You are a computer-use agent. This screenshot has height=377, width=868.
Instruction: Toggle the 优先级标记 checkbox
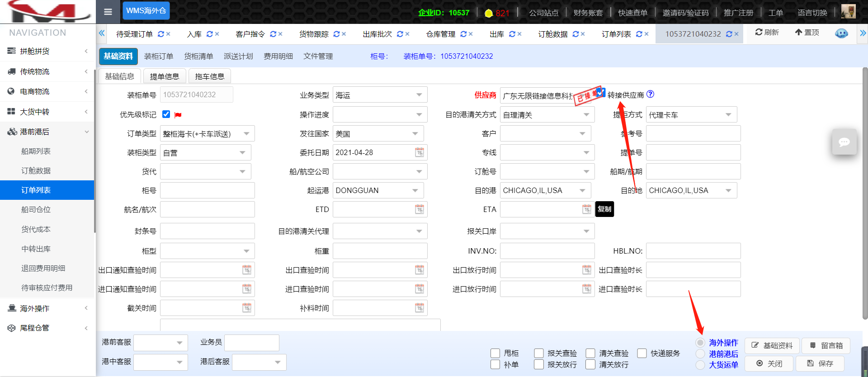pos(166,114)
